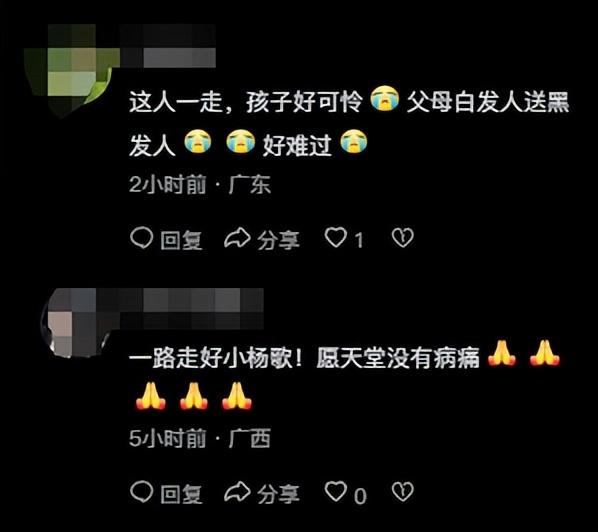The image size is (598, 532).
Task: Like the comment posted 2小时前
Action: 336,238
